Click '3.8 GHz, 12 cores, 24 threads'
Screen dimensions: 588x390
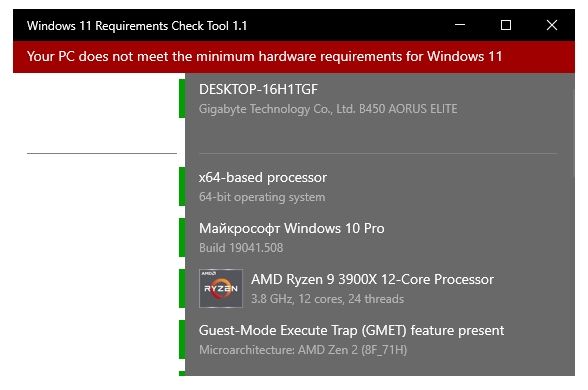(327, 299)
